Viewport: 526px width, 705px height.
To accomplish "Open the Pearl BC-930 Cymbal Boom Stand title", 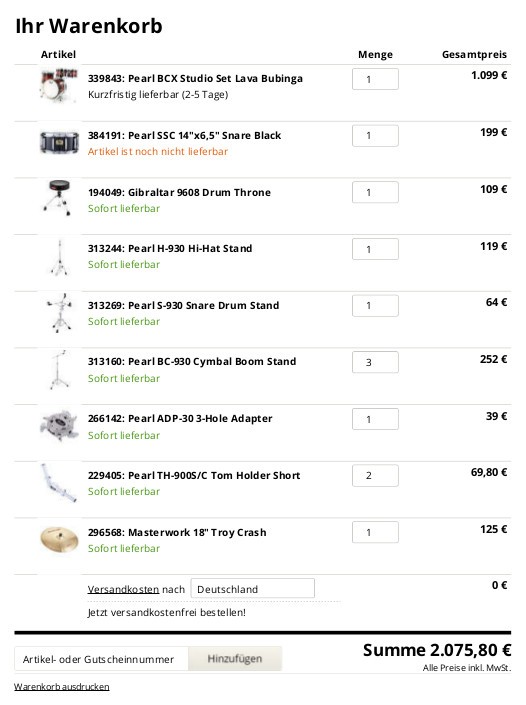I will (192, 361).
